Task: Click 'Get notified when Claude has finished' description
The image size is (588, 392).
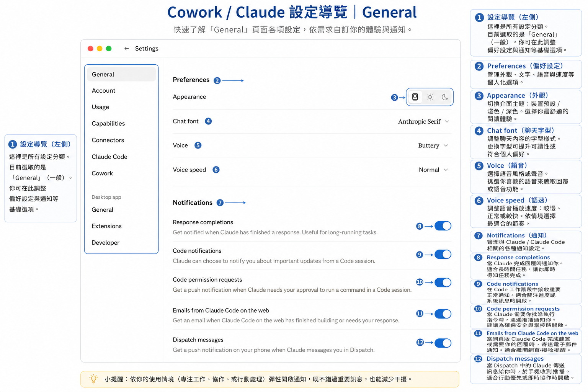Action: click(x=275, y=232)
